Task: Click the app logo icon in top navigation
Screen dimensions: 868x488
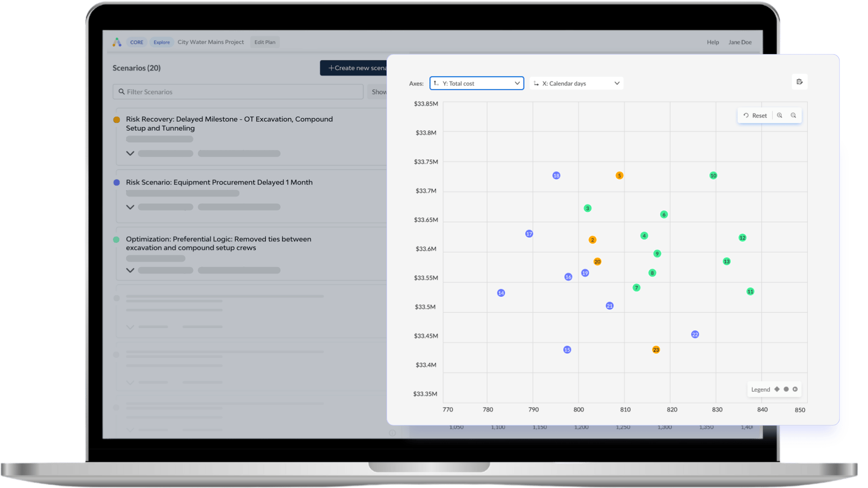Action: coord(117,42)
